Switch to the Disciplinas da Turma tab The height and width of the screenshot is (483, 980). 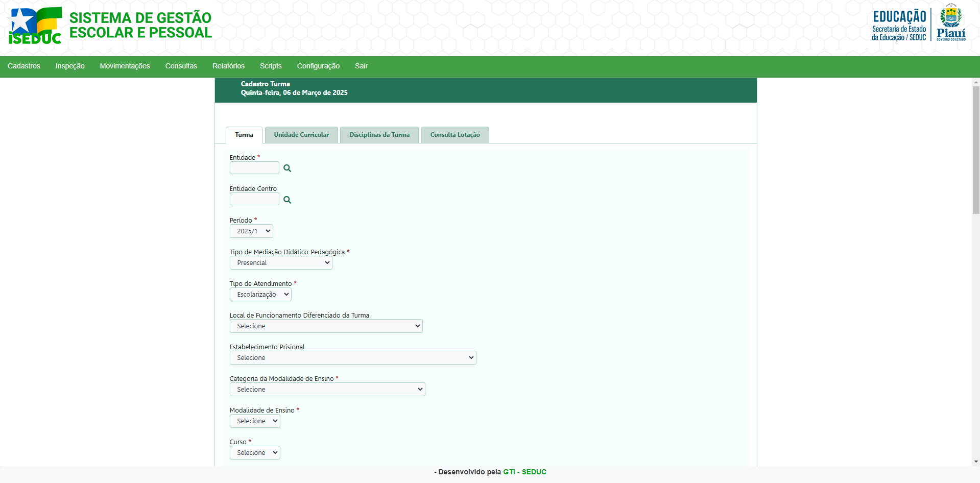(379, 135)
